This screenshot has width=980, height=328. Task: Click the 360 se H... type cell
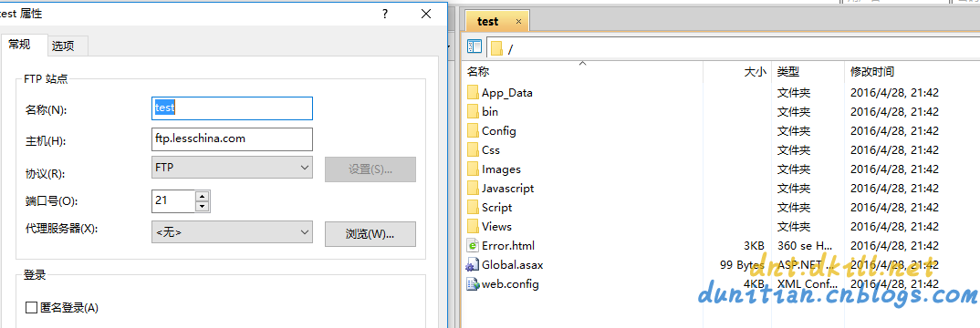click(805, 246)
